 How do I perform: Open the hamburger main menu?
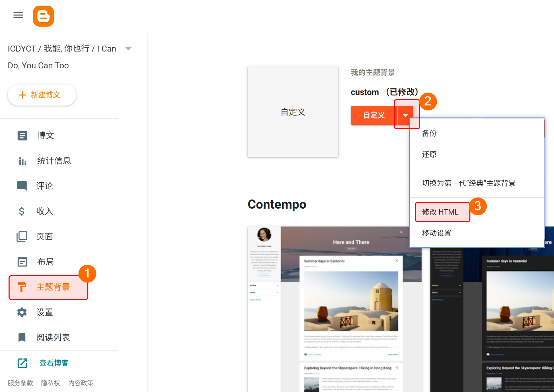pos(18,15)
